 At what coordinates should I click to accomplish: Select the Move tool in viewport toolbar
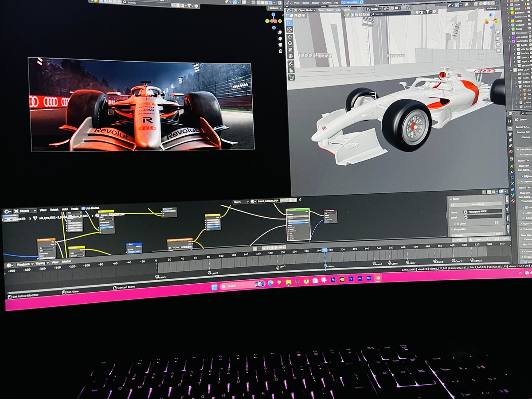pyautogui.click(x=290, y=37)
